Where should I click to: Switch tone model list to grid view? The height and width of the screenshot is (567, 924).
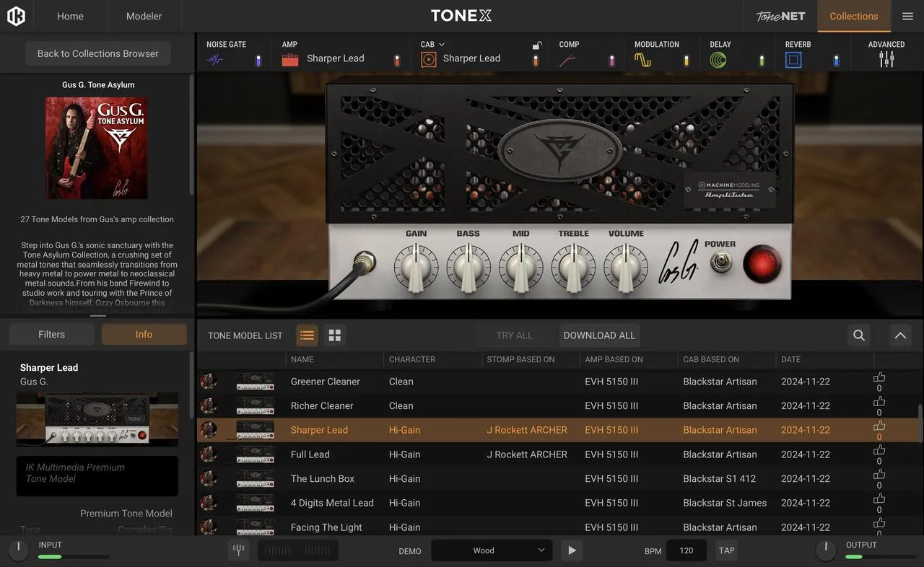pos(335,335)
